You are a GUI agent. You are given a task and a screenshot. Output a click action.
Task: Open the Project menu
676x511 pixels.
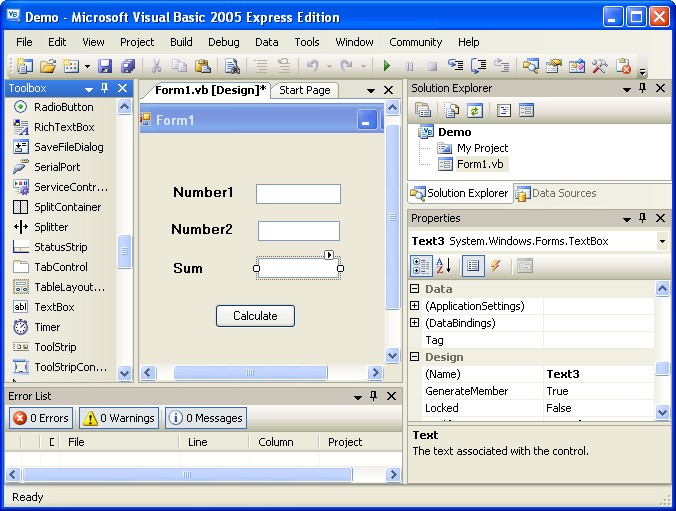pos(137,42)
